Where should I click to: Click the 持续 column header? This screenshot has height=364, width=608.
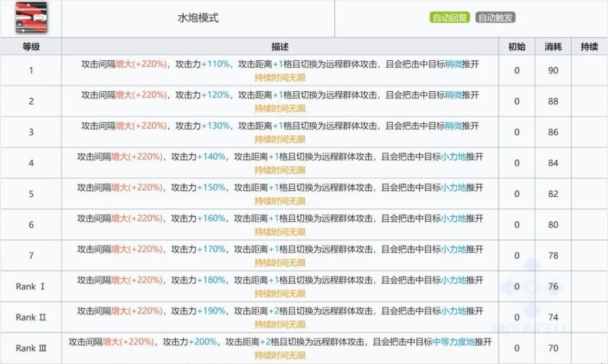(589, 47)
